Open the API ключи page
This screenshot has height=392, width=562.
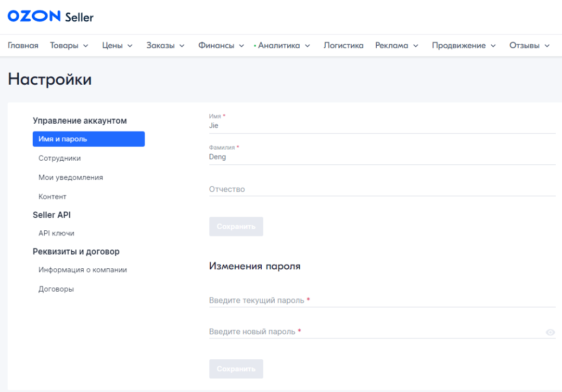(56, 233)
